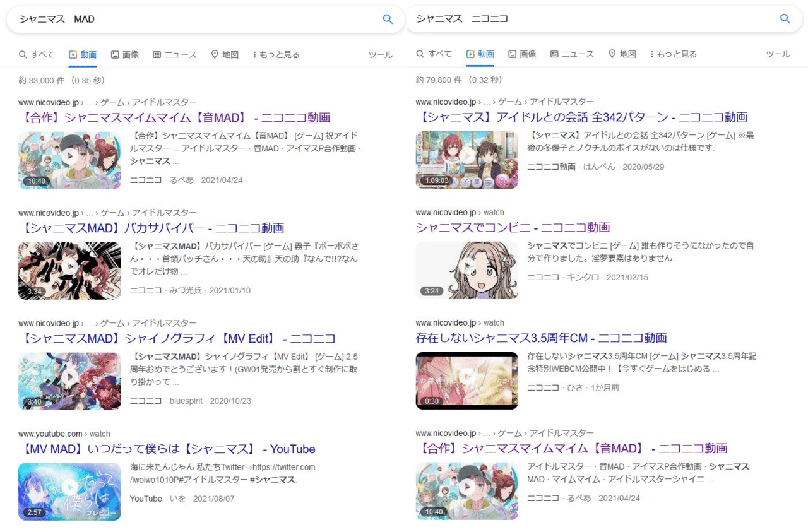Open the 地図 tab in the left results pane
808x532 pixels.
pos(225,55)
